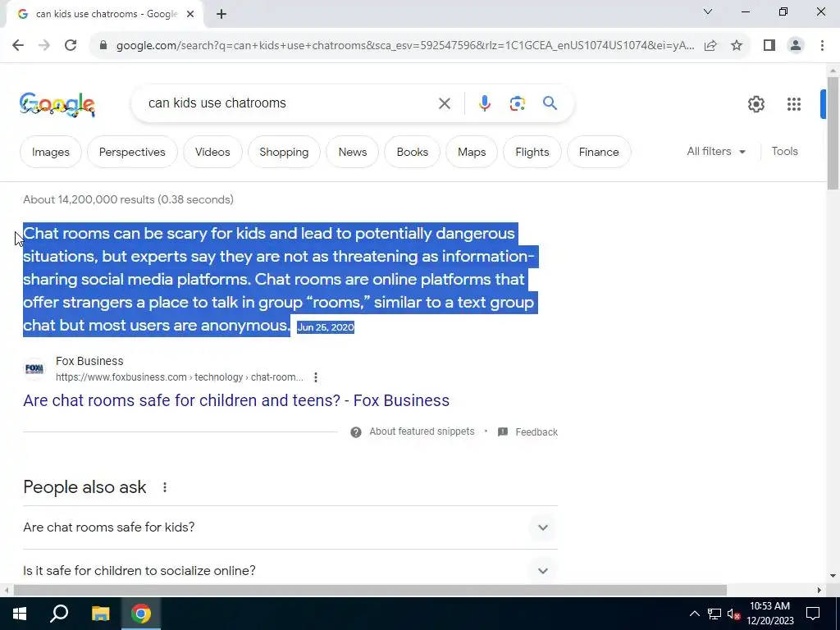Image resolution: width=840 pixels, height=630 pixels.
Task: Share this page icon in address bar
Action: click(x=710, y=45)
